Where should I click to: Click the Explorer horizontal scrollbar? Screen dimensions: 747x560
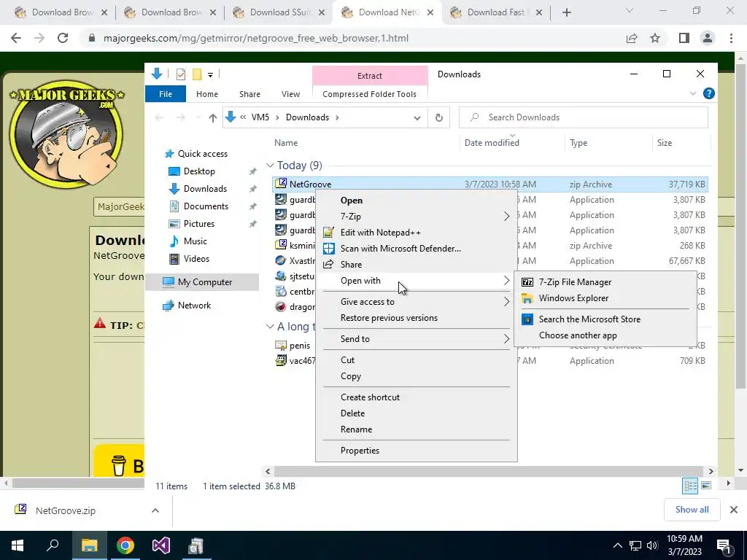489,471
